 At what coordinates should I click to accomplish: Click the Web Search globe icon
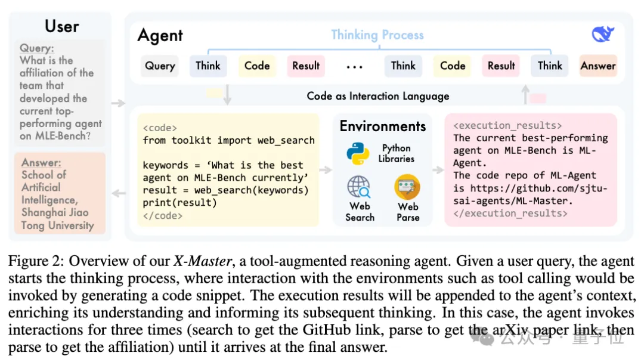360,188
